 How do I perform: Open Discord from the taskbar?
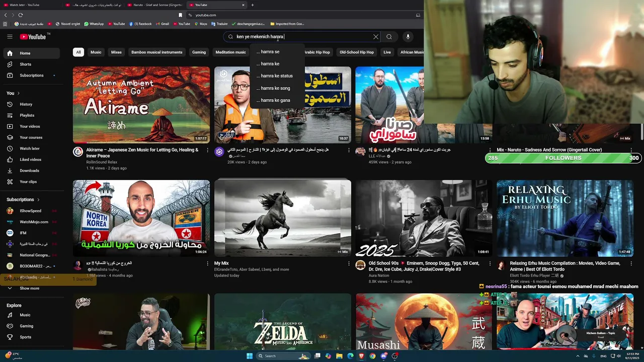[383, 356]
